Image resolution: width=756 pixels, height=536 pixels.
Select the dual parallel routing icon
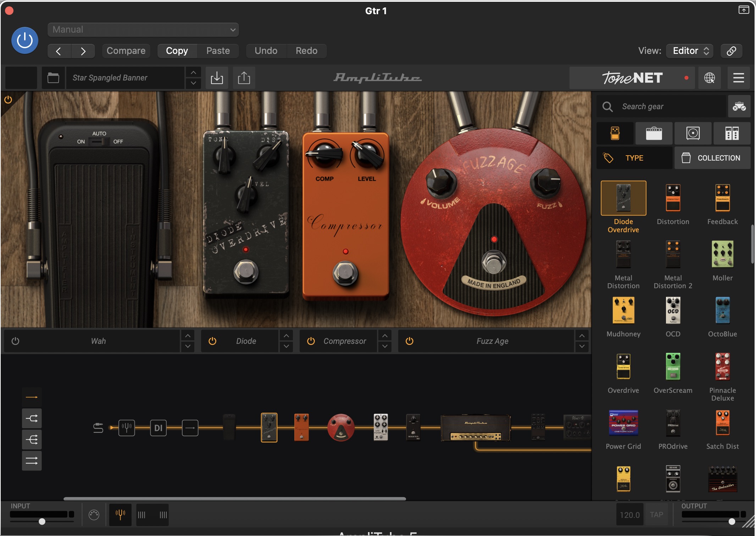tap(32, 461)
